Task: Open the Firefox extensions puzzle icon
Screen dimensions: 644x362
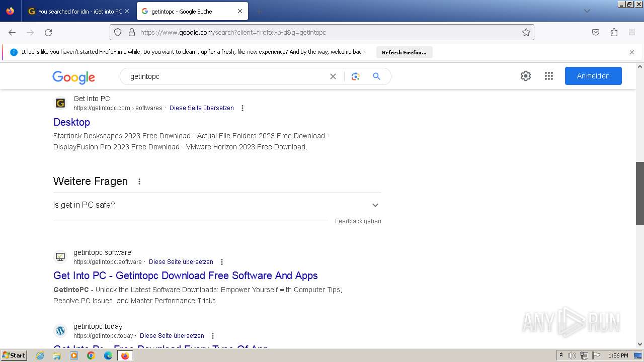Action: point(614,32)
